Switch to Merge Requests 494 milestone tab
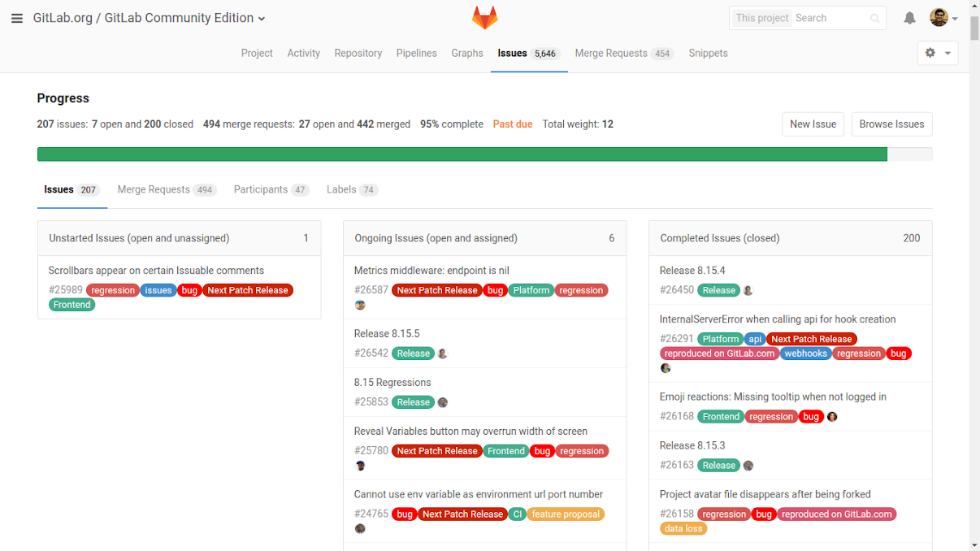Screen dimensions: 980x551 coord(167,189)
